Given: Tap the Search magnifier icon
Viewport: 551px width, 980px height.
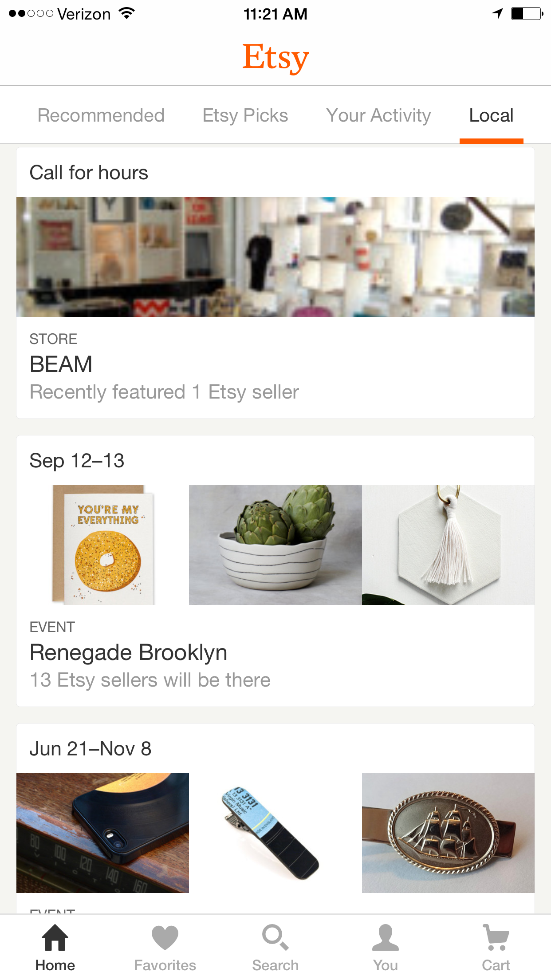Looking at the screenshot, I should [x=275, y=937].
